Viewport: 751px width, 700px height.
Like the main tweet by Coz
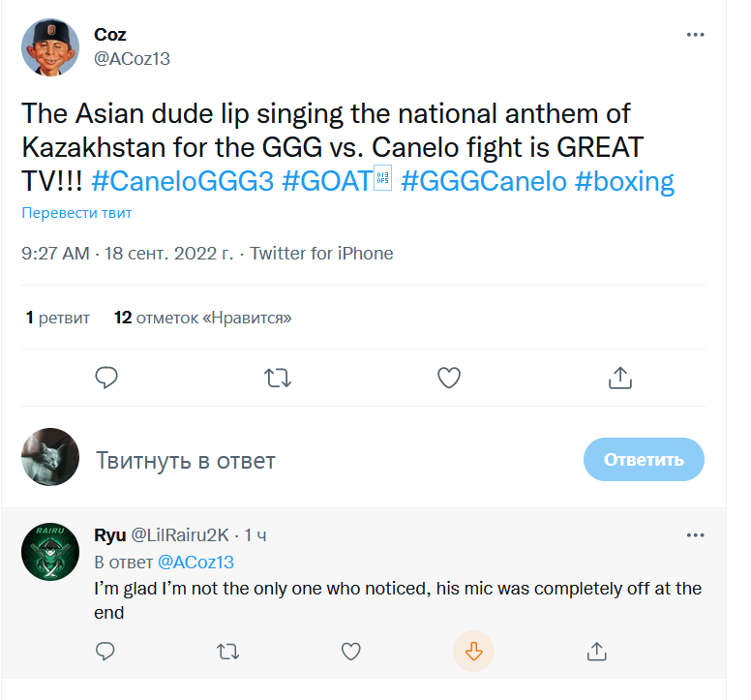click(449, 378)
